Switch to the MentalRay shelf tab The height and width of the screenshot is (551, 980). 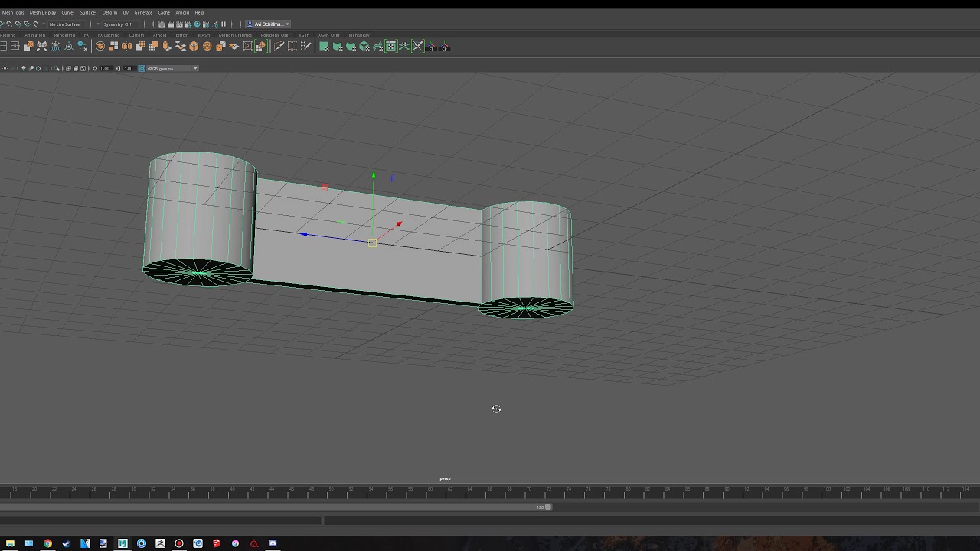click(359, 35)
